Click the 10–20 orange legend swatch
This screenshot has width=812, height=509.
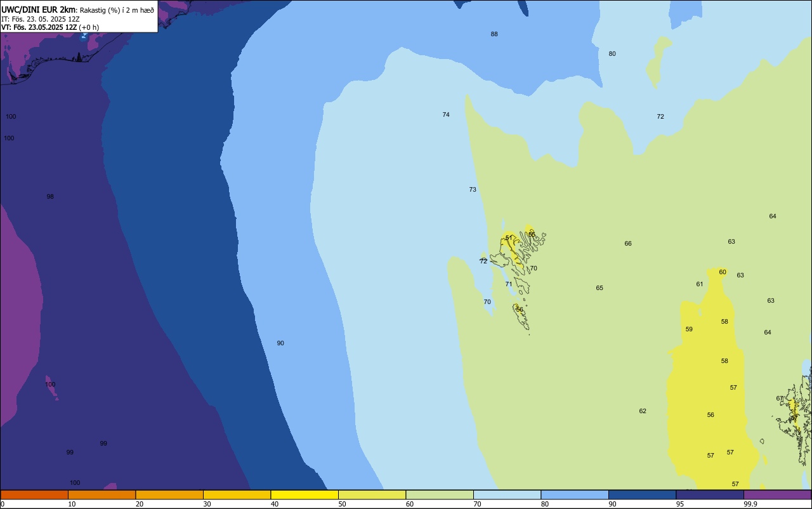(101, 494)
